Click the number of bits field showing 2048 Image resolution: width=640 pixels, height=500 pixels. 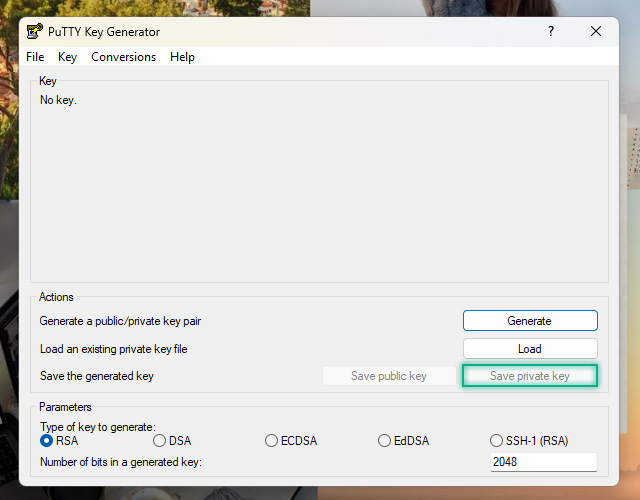tap(544, 462)
